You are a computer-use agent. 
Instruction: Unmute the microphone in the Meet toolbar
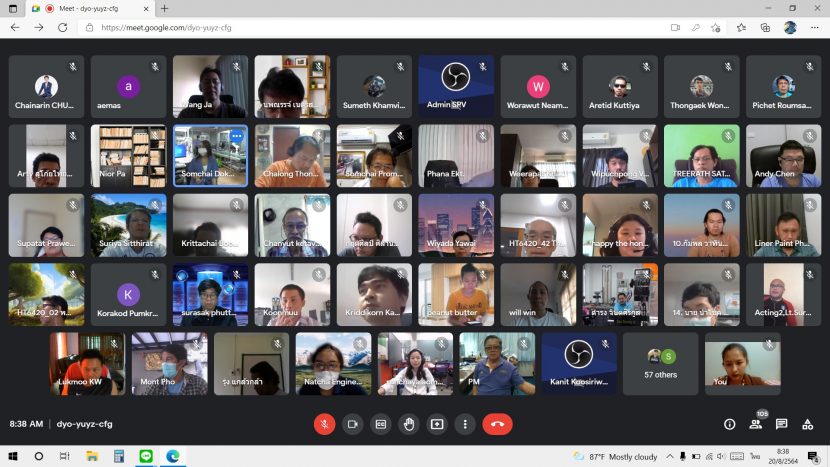click(324, 424)
